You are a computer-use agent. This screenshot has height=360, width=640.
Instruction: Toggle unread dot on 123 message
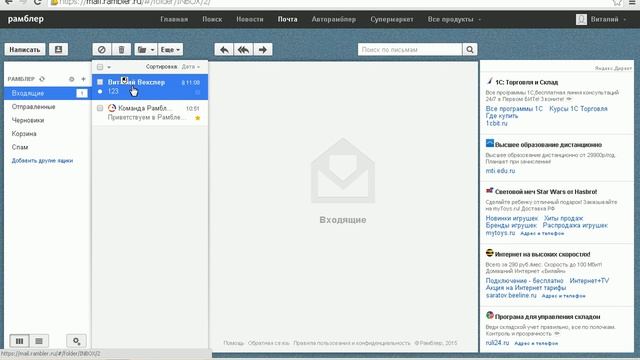[100, 91]
